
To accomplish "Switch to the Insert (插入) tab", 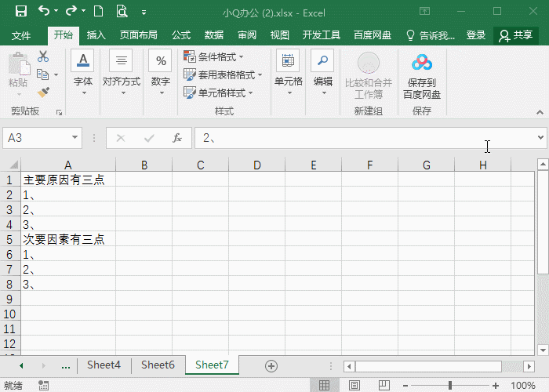I will [96, 35].
